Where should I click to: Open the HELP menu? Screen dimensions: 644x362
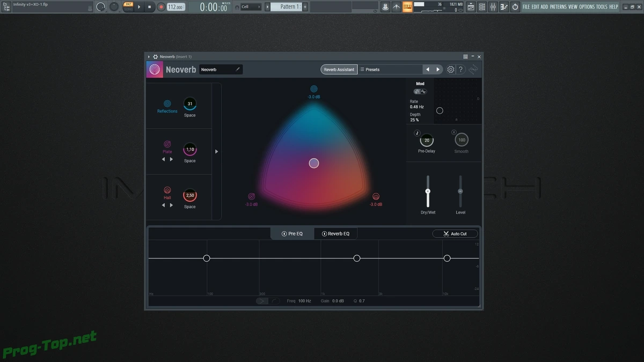[x=613, y=7]
